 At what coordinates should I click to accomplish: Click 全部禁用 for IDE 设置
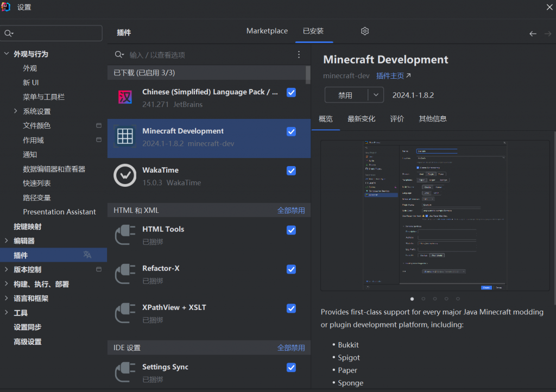coord(291,347)
